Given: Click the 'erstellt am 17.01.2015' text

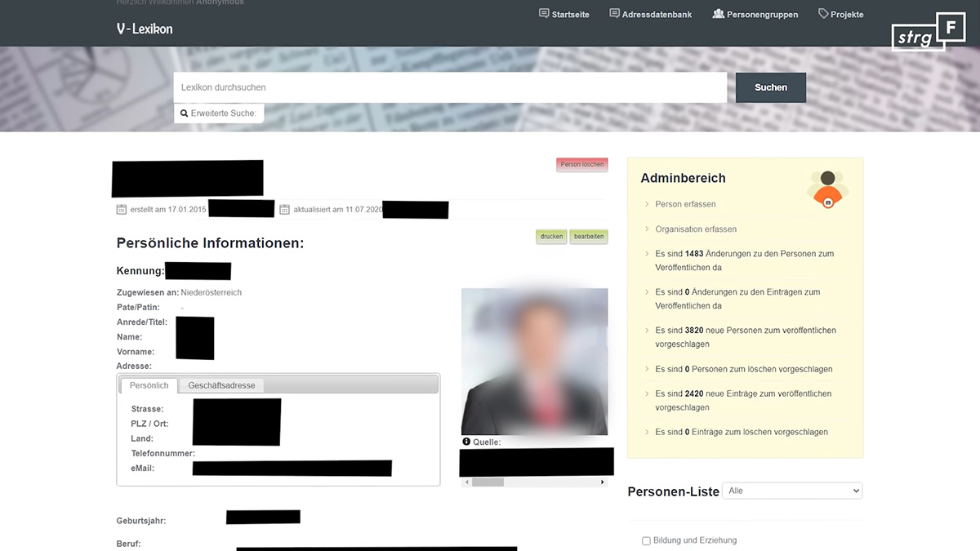Looking at the screenshot, I should pyautogui.click(x=168, y=210).
